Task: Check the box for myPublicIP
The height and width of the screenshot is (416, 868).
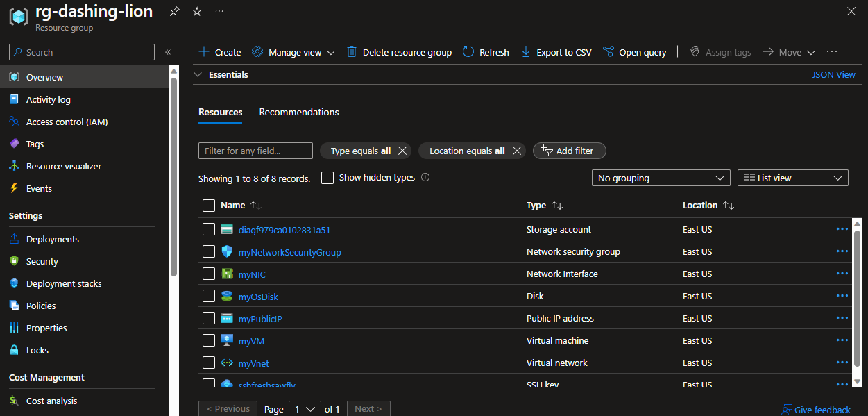Action: tap(209, 319)
